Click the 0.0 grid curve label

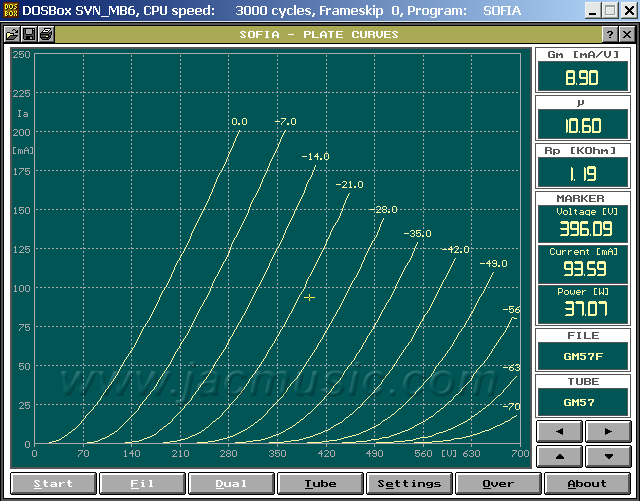pyautogui.click(x=239, y=122)
